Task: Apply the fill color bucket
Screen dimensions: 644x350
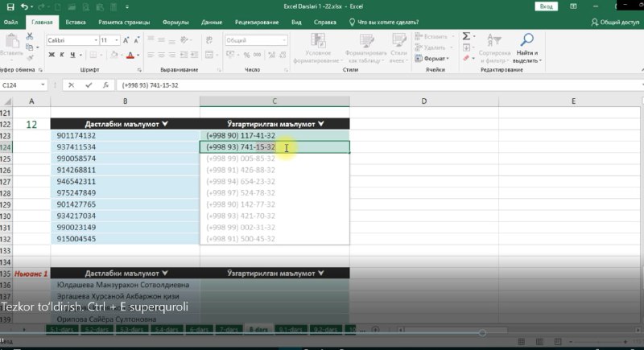Action: (114, 55)
